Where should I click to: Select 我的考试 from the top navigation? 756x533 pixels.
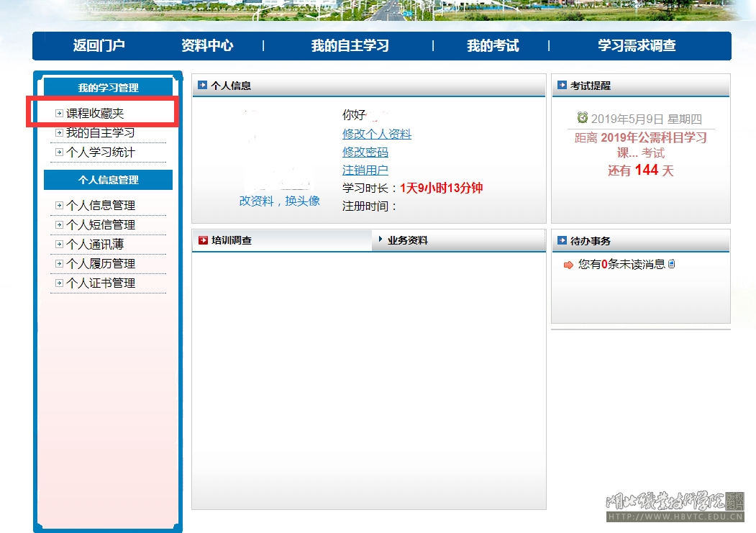(493, 46)
